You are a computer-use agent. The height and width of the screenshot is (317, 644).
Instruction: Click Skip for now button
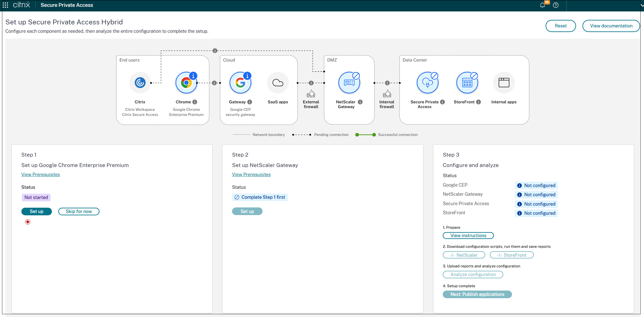(x=79, y=212)
